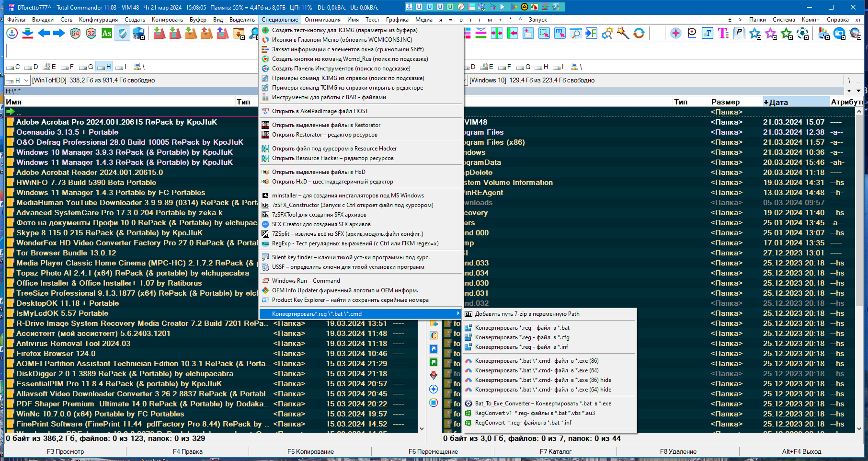Image resolution: width=868 pixels, height=461 pixels.
Task: Open the pie-chart statistics toolbar icon
Action: (823, 33)
